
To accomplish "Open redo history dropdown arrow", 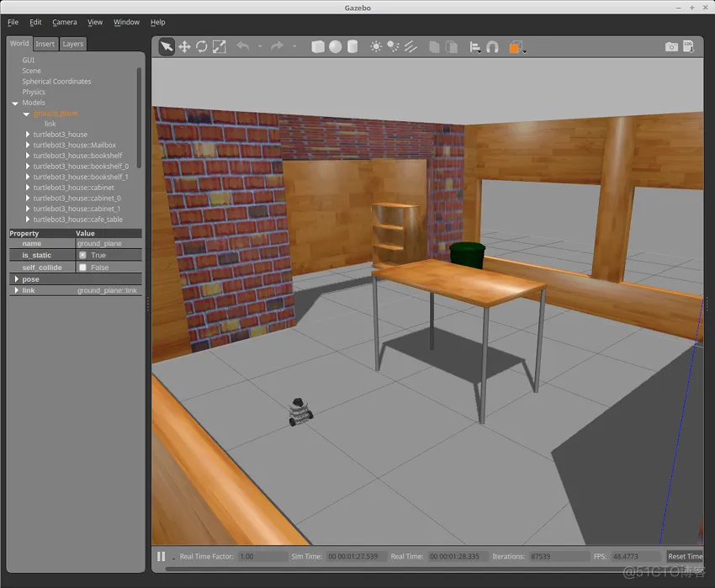I will click(294, 46).
